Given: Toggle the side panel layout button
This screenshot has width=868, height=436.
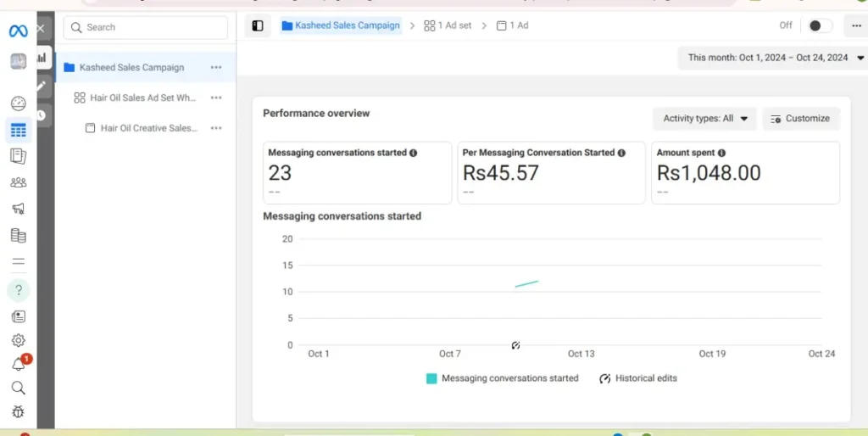Looking at the screenshot, I should tap(258, 25).
